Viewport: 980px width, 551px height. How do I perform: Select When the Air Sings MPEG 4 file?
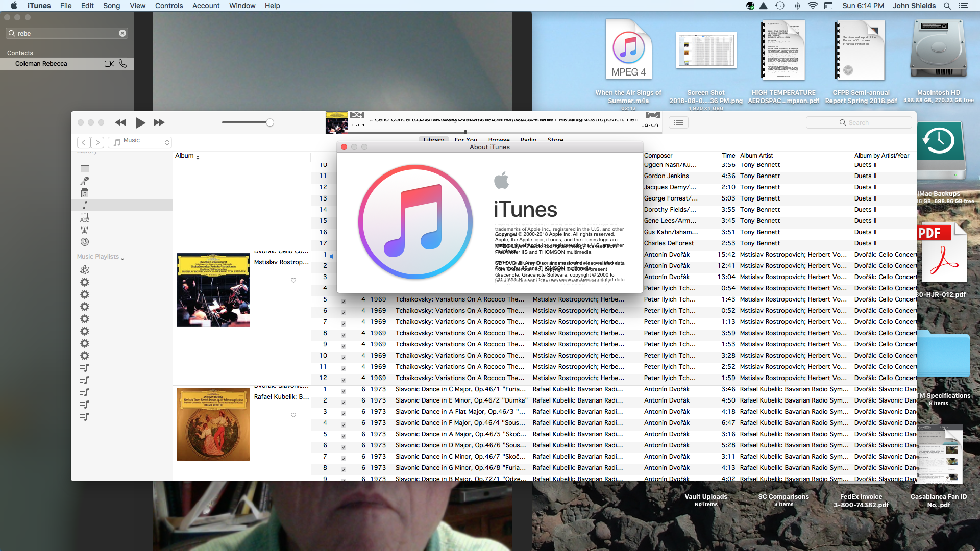(x=628, y=49)
